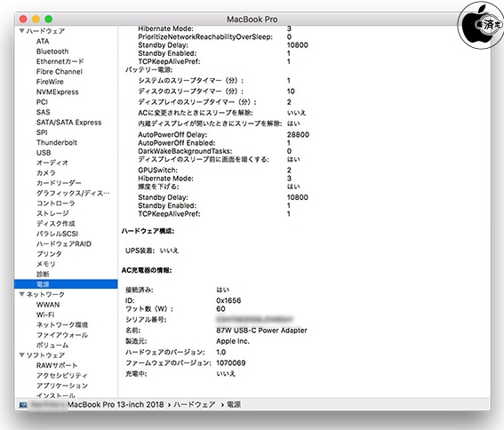This screenshot has height=430, width=504.
Task: Select カードリーダー in the sidebar
Action: point(59,183)
